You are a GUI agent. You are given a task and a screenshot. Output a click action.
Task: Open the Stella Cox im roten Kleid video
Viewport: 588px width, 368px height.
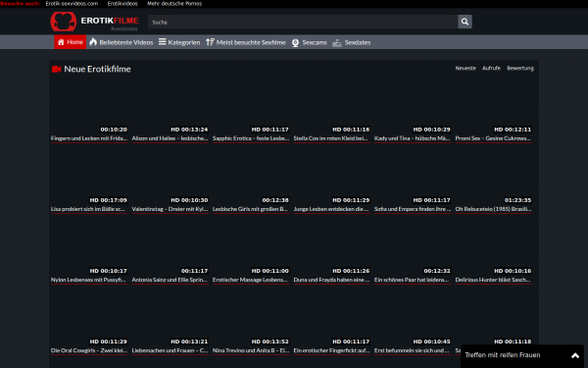[x=331, y=138]
